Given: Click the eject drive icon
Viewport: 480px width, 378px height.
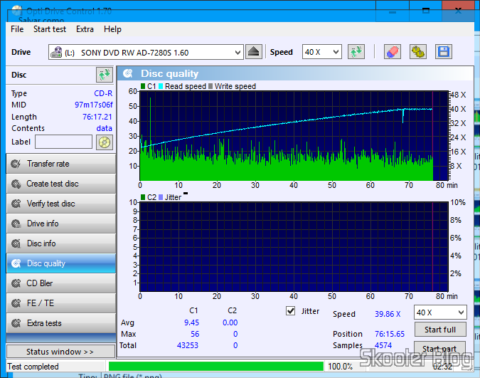Looking at the screenshot, I should click(254, 52).
